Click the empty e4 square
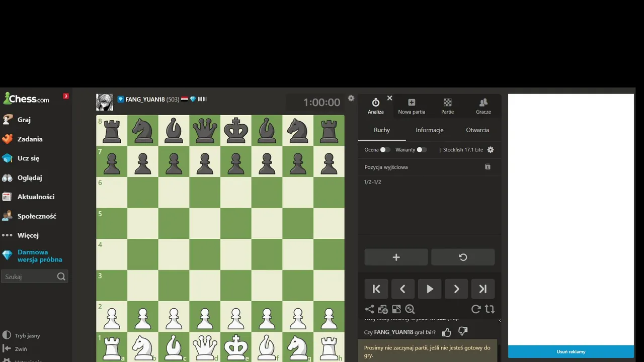This screenshot has height=362, width=644. (236, 254)
